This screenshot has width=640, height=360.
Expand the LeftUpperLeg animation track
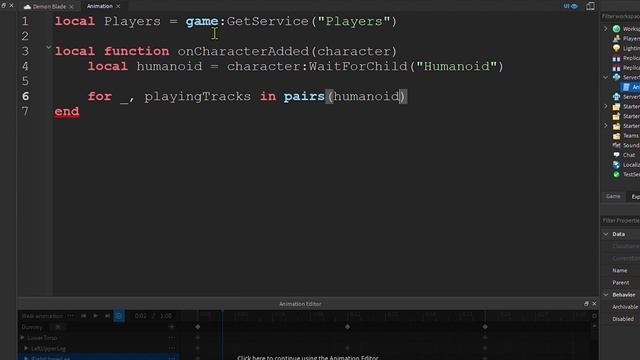[26, 348]
